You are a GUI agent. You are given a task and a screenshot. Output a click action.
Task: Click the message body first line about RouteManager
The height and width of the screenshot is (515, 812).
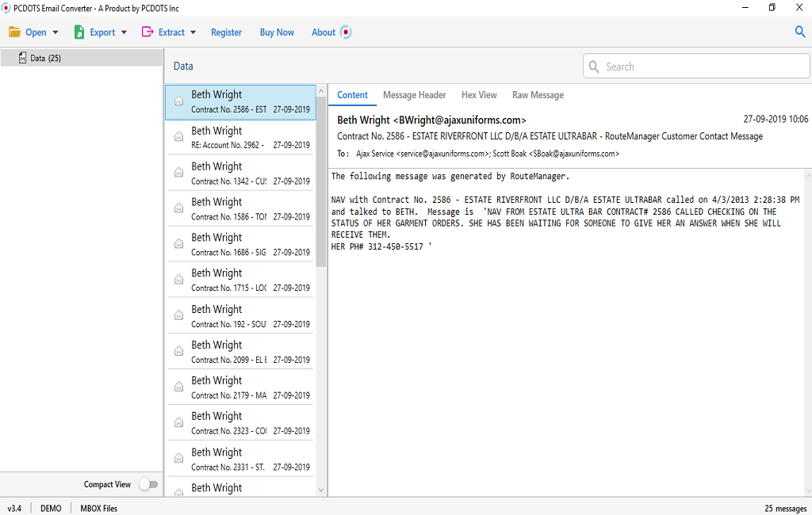pos(450,177)
